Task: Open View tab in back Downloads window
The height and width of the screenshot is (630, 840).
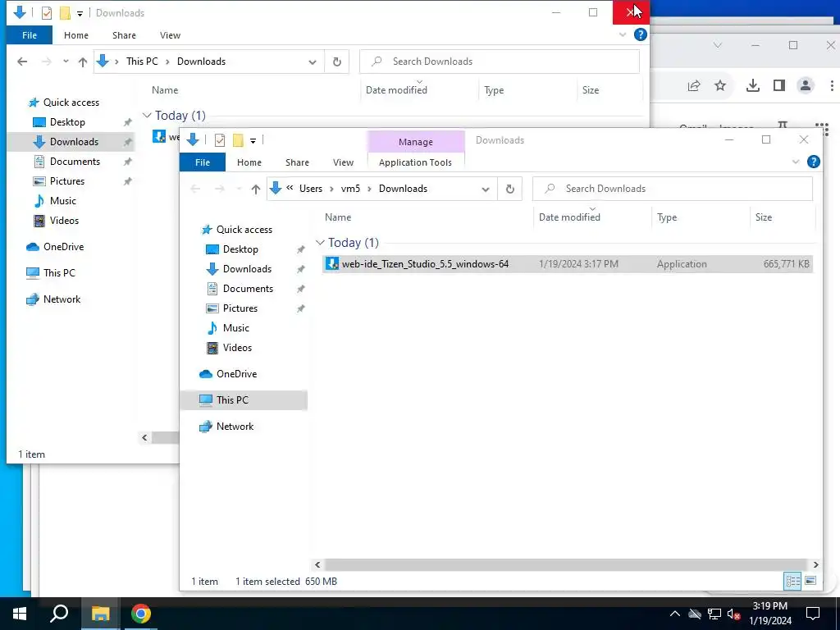Action: click(x=170, y=35)
